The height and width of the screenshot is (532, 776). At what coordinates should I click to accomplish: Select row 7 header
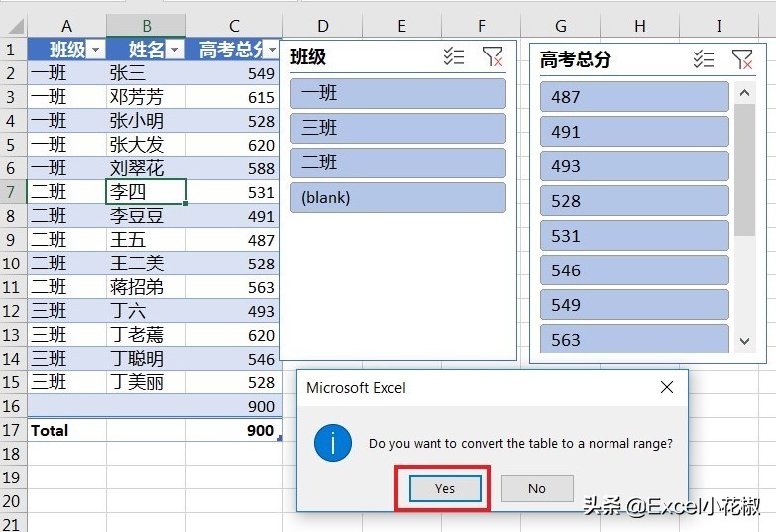pyautogui.click(x=13, y=192)
